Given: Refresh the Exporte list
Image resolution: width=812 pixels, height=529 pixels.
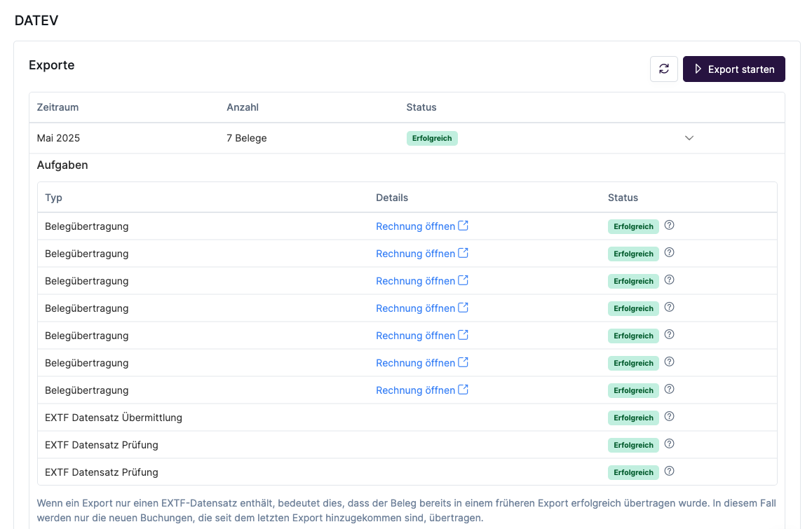Looking at the screenshot, I should click(664, 69).
